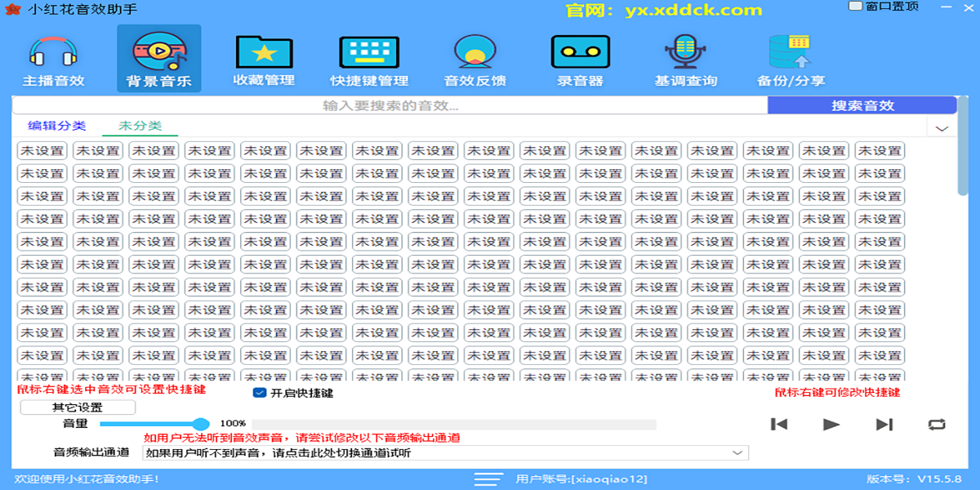This screenshot has width=980, height=490.
Task: Click the red flower app logo
Action: click(14, 9)
